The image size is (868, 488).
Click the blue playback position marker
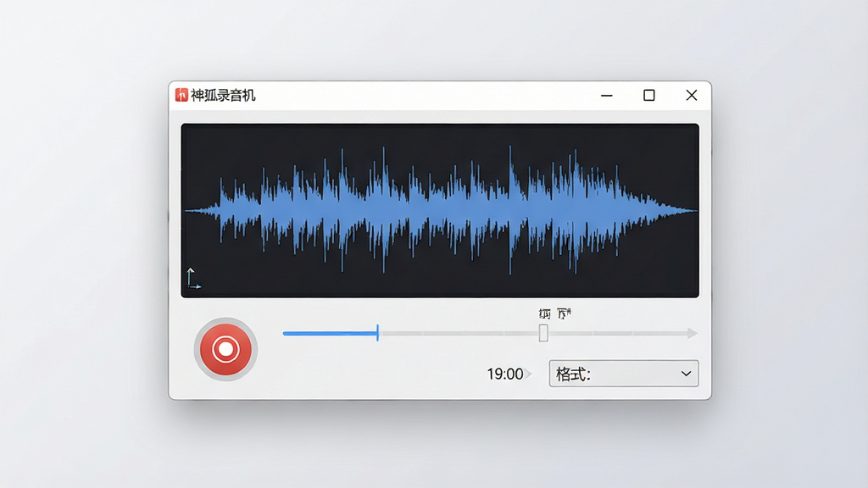pos(377,332)
